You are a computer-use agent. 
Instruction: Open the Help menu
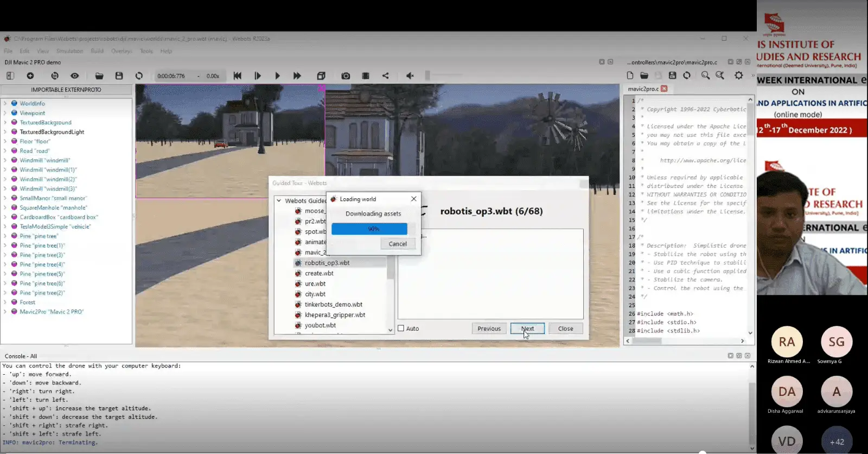pos(166,51)
